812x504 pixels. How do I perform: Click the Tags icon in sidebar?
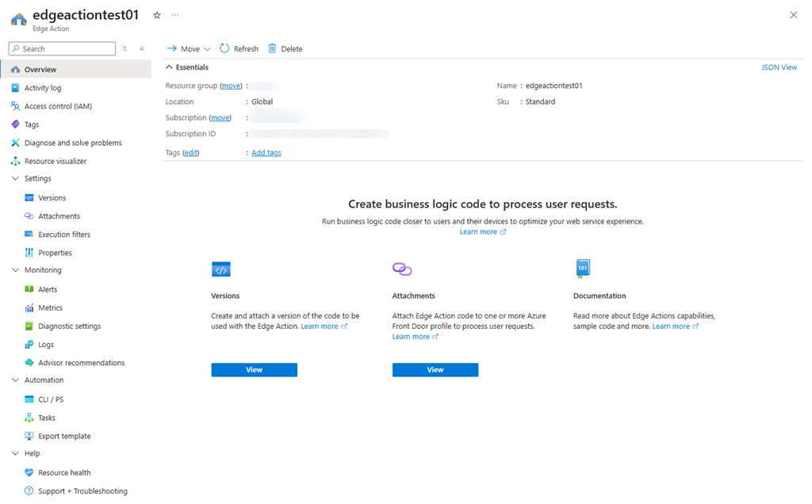(16, 124)
